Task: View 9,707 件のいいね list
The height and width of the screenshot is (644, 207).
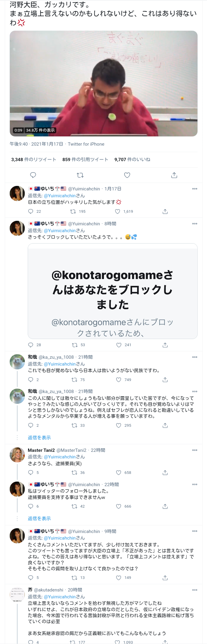Action: tap(132, 160)
